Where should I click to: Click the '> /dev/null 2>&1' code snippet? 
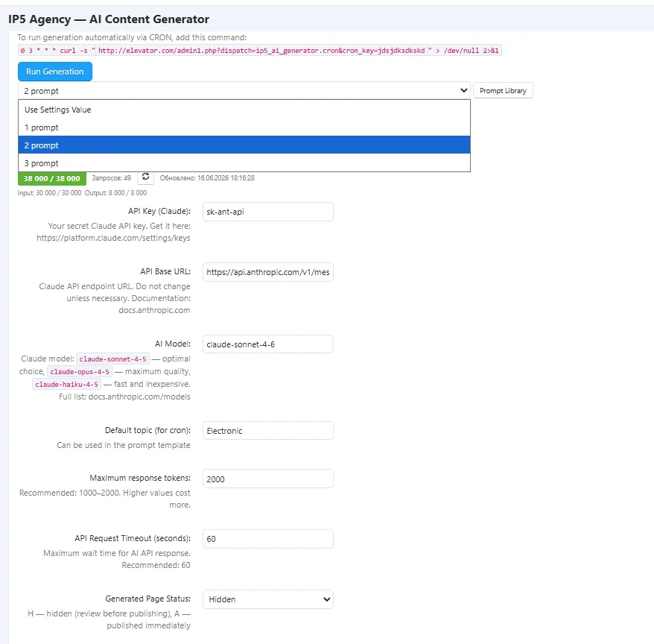[467, 51]
